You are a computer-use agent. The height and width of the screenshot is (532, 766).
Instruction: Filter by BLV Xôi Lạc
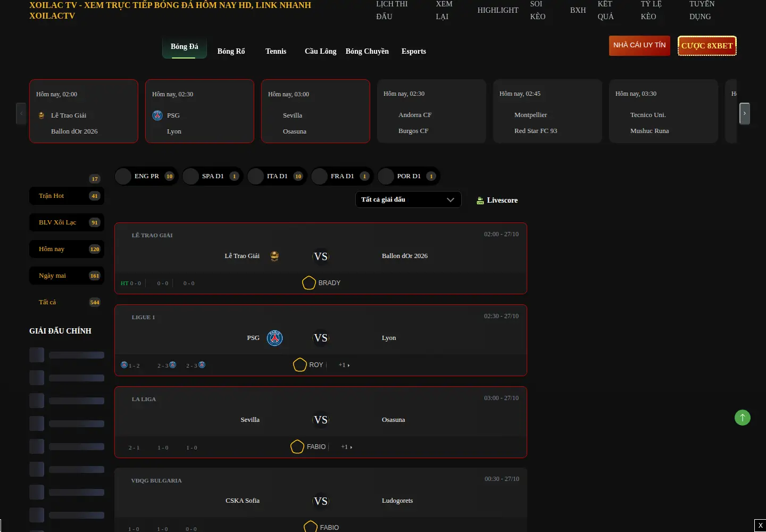coord(66,222)
